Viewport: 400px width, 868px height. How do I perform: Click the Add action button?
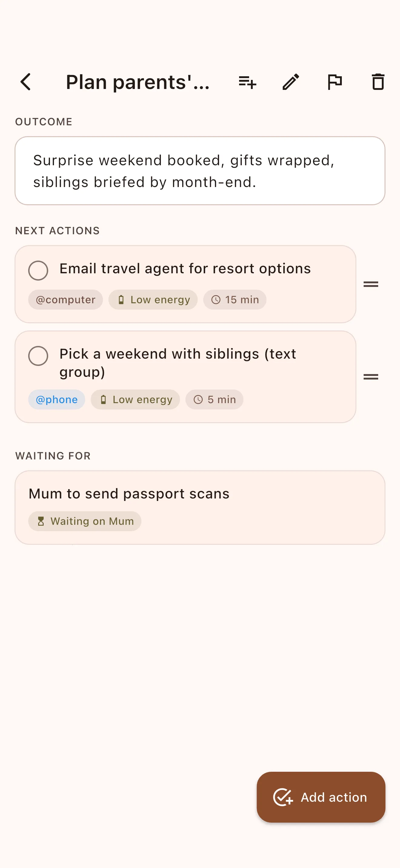pyautogui.click(x=321, y=797)
